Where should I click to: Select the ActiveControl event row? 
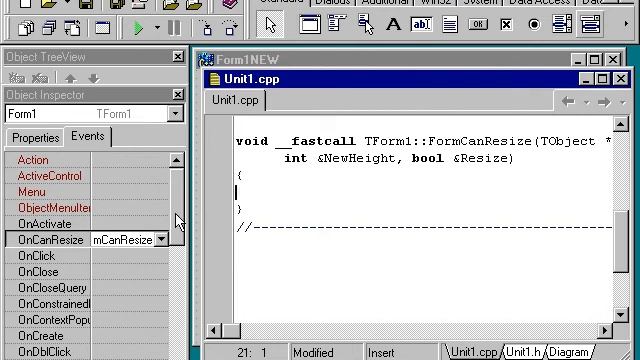coord(87,176)
